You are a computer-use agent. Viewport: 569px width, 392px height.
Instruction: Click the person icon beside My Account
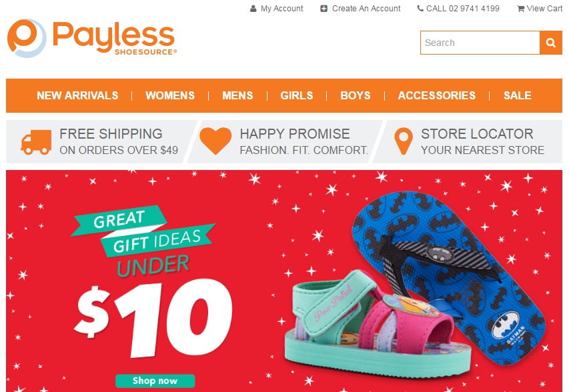[x=253, y=9]
